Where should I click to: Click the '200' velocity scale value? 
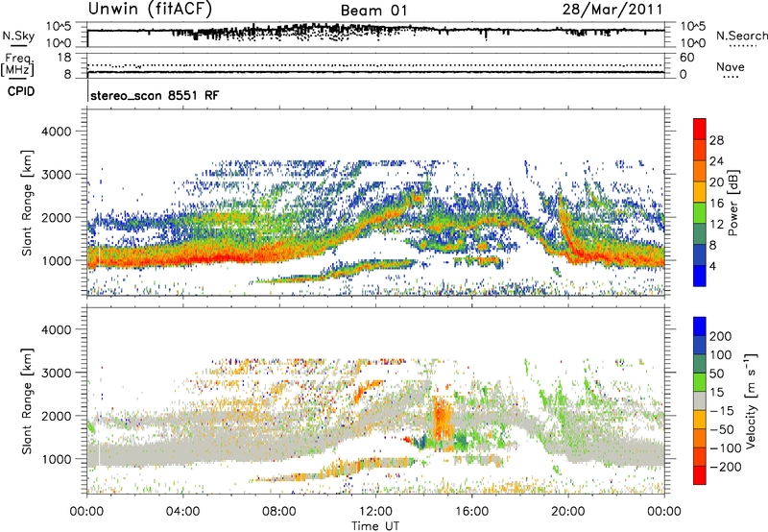721,336
